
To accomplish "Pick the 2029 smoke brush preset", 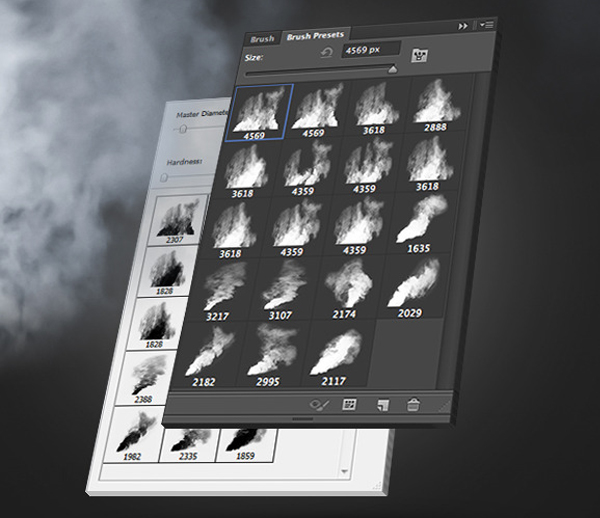I will coord(412,287).
